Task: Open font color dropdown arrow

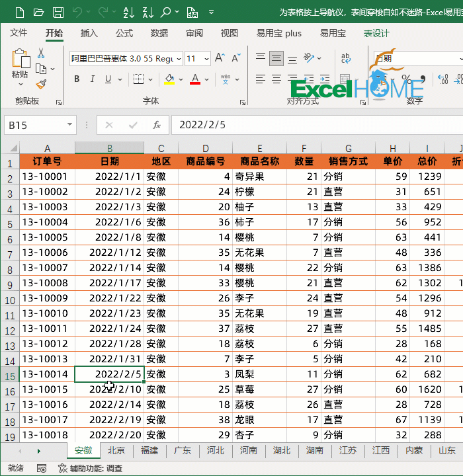Action: (x=206, y=79)
